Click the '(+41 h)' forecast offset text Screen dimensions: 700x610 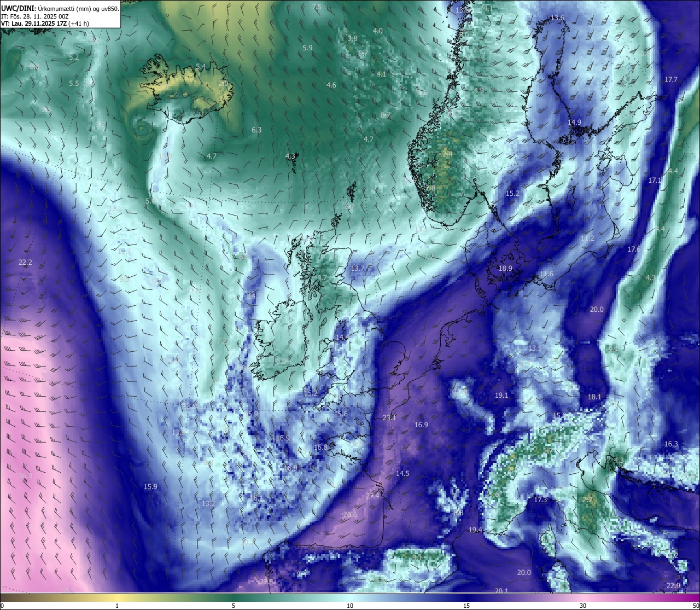tap(79, 24)
